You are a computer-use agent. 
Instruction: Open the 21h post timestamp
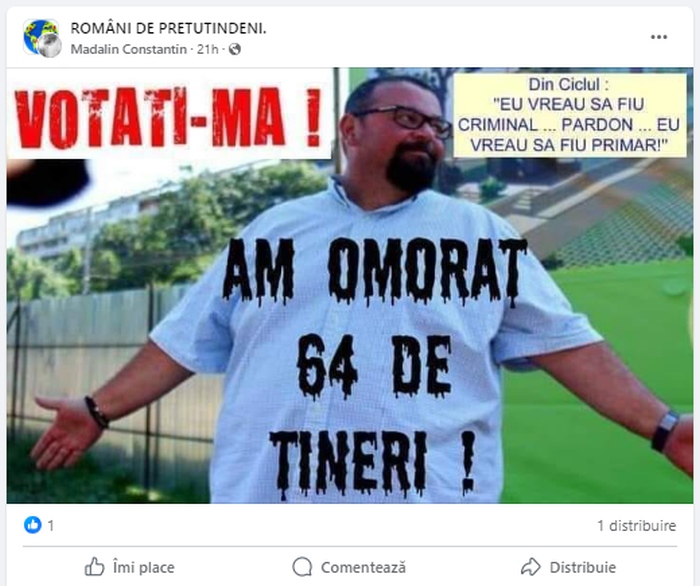pyautogui.click(x=208, y=49)
